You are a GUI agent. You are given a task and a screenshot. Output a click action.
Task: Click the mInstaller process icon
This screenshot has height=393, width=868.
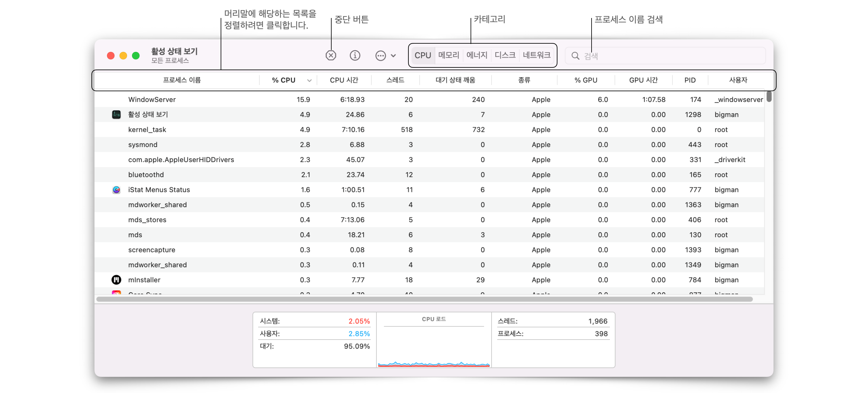pyautogui.click(x=116, y=280)
